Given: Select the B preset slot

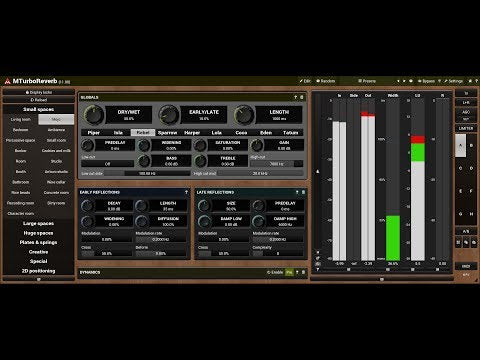Looking at the screenshot, I should point(471,146).
